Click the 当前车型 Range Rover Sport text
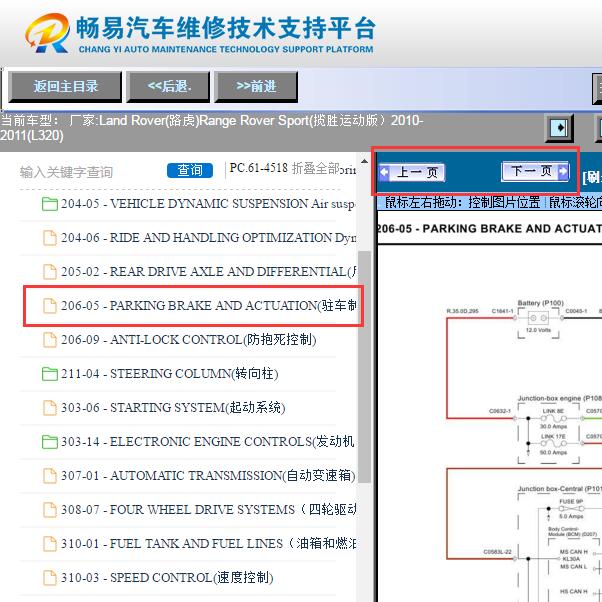This screenshot has height=602, width=602. point(211,127)
